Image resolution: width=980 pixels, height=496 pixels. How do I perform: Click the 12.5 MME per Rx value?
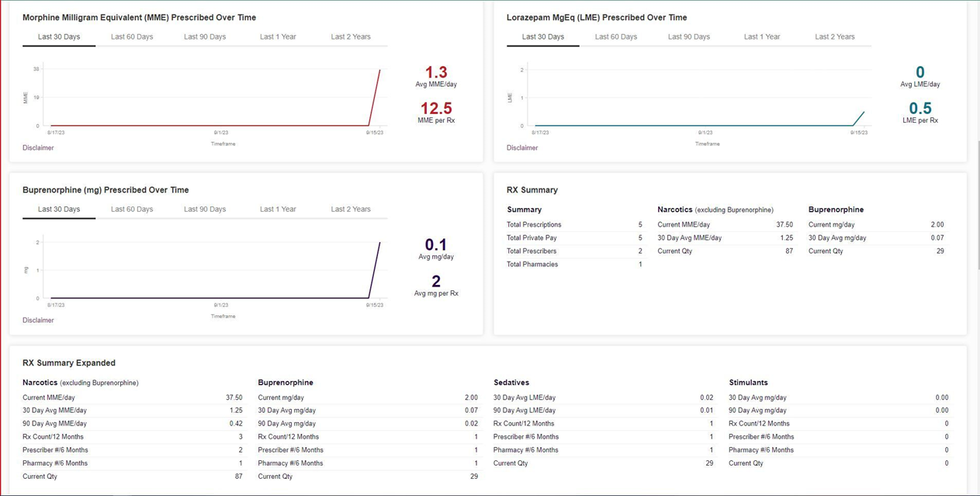point(436,108)
